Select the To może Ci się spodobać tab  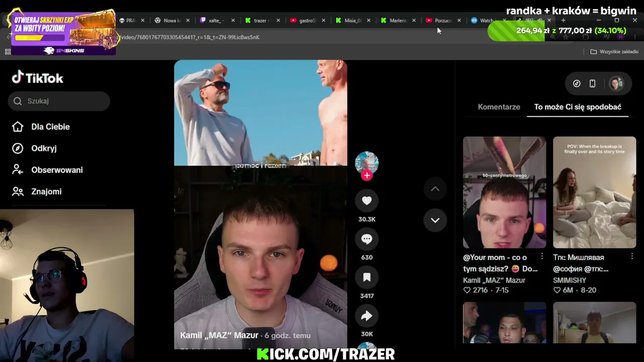578,107
